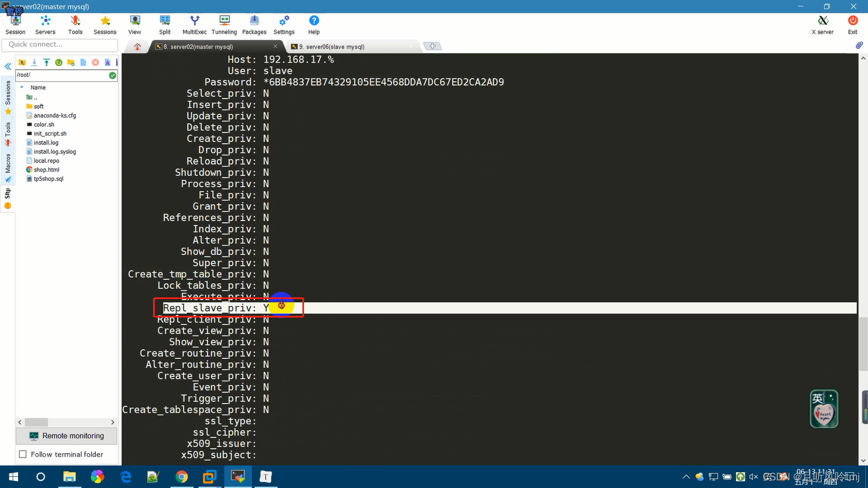
Task: Add a new terminal tab
Action: click(x=432, y=46)
